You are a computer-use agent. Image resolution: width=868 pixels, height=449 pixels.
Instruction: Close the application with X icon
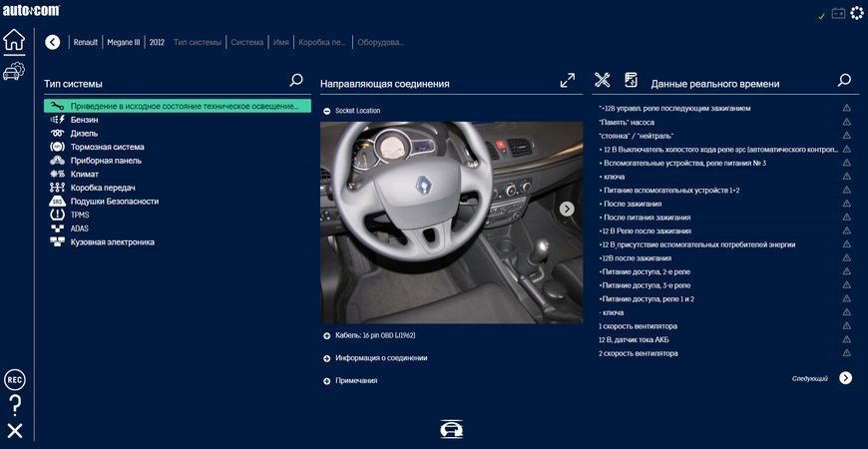click(x=15, y=431)
